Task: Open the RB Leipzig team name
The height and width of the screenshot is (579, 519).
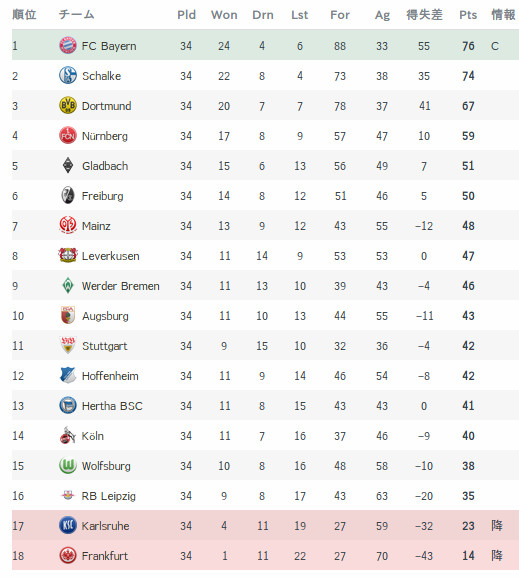Action: click(109, 496)
